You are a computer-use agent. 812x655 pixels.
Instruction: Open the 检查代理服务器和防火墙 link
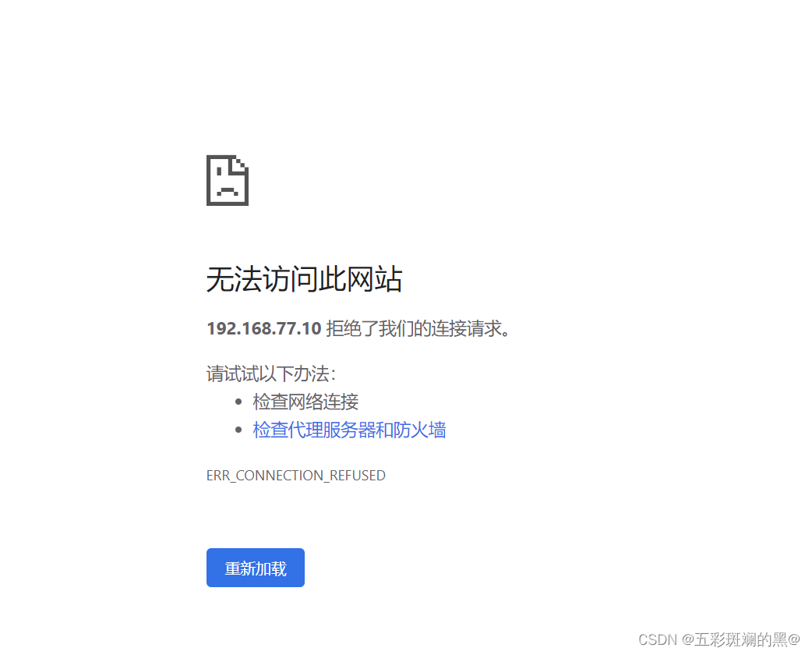349,430
